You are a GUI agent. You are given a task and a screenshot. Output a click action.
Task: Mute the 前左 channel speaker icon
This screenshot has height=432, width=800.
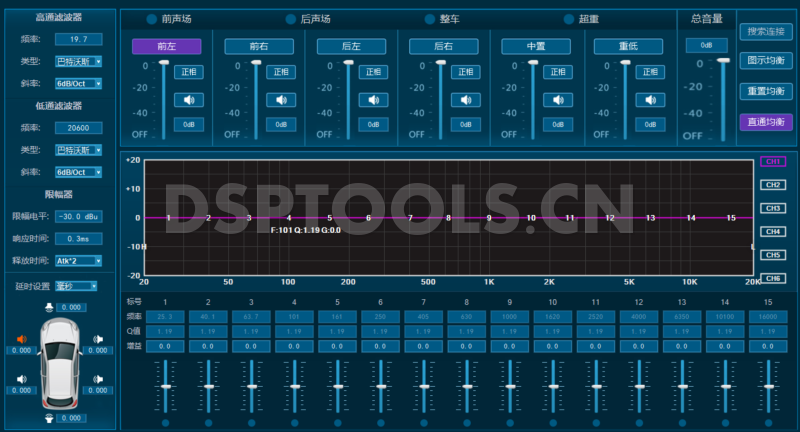click(187, 99)
